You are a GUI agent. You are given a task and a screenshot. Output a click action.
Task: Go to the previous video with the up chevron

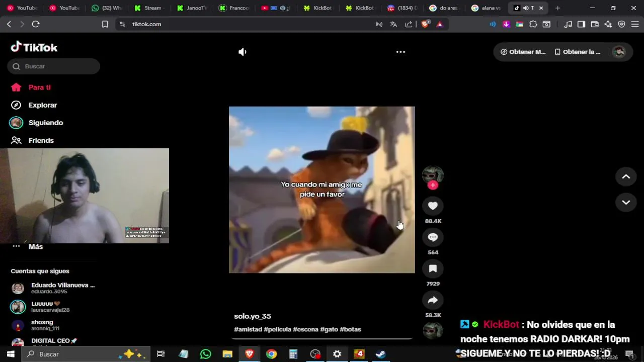pyautogui.click(x=626, y=176)
